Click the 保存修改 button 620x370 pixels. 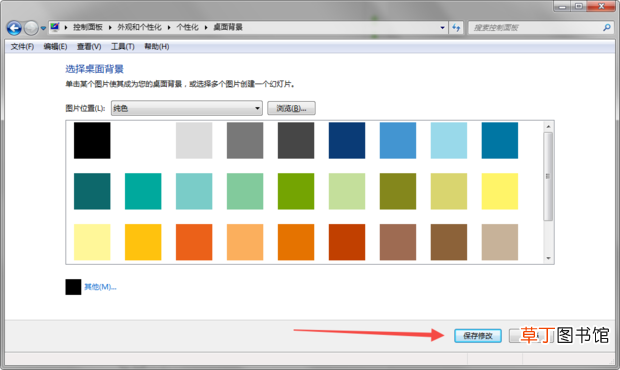coord(478,336)
